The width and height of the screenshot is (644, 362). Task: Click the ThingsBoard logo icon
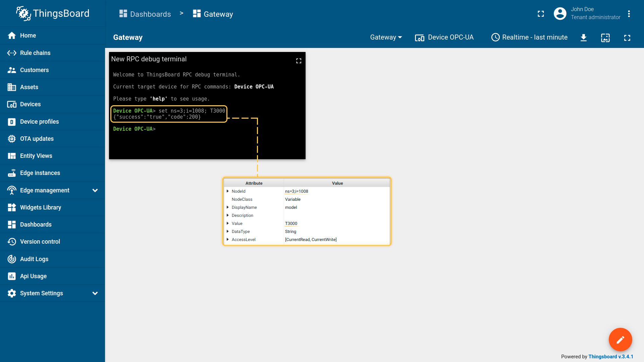(x=23, y=13)
